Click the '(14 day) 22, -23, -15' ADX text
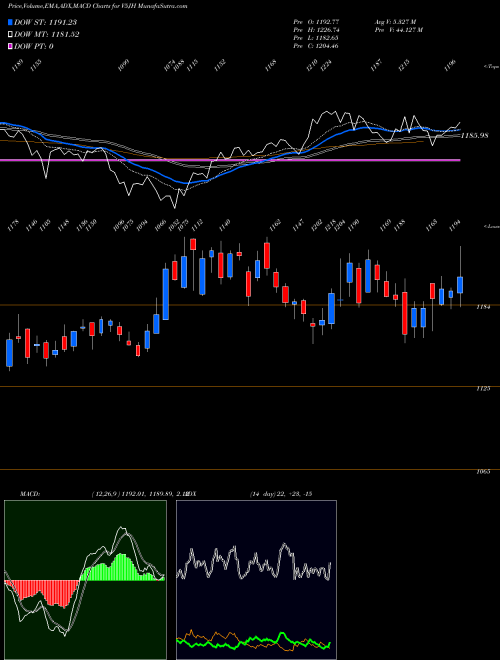This screenshot has width=500, height=660. [x=281, y=494]
